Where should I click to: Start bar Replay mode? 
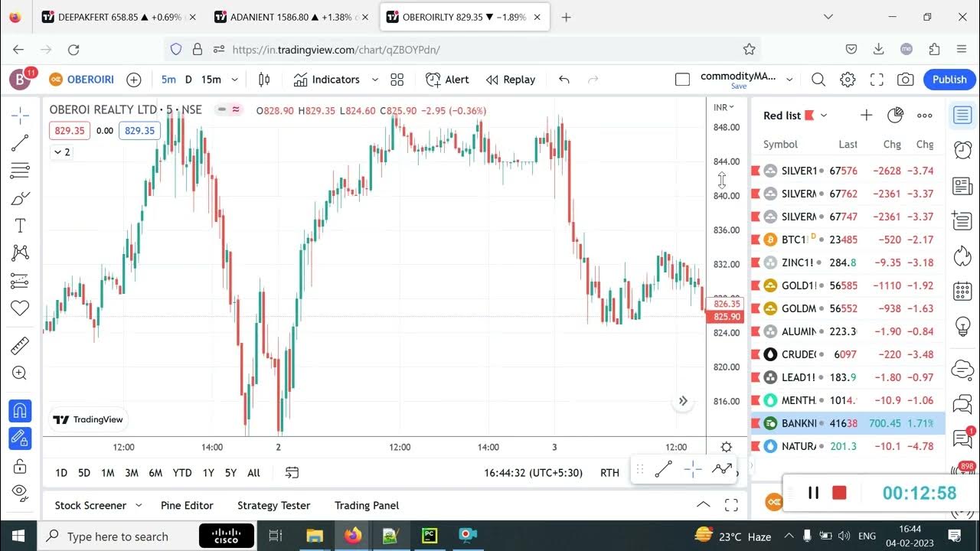click(511, 80)
